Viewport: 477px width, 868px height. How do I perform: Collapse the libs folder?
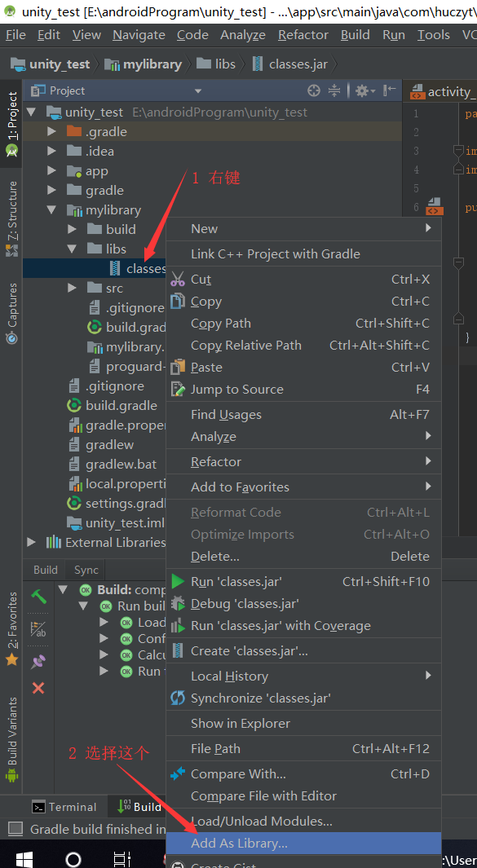coord(72,249)
